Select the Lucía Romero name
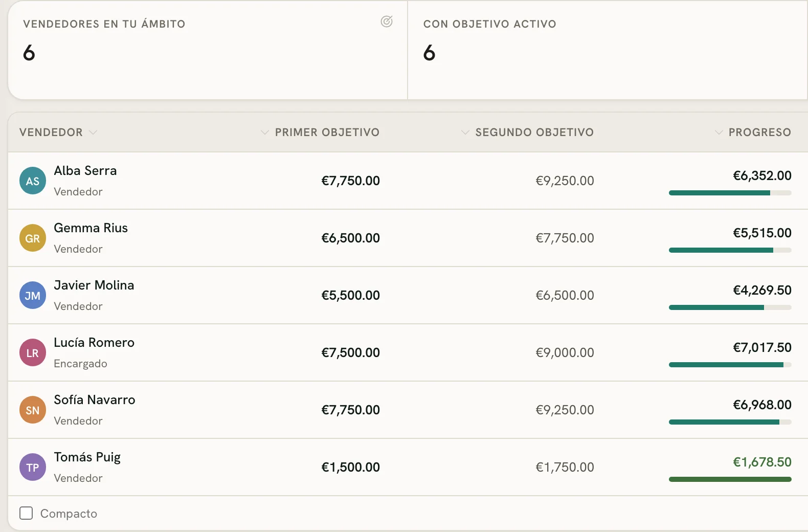Image resolution: width=808 pixels, height=532 pixels. (x=94, y=342)
